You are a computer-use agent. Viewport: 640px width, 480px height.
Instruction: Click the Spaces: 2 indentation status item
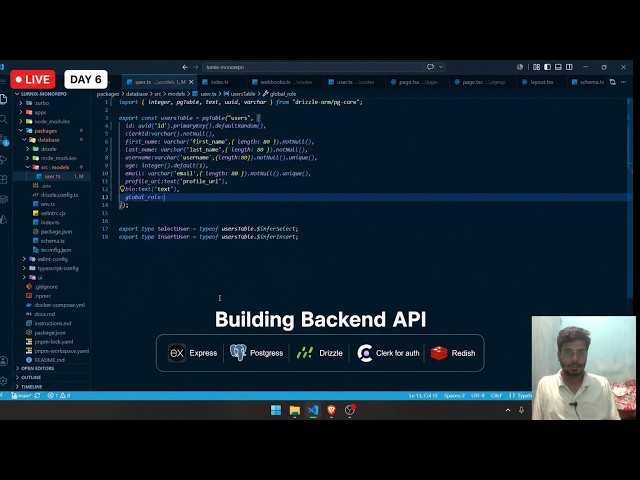454,396
